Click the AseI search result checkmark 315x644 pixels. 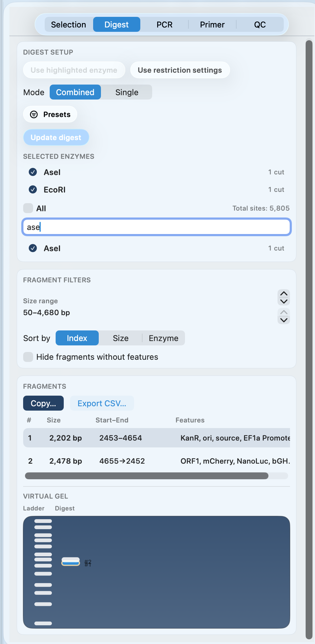pyautogui.click(x=32, y=248)
